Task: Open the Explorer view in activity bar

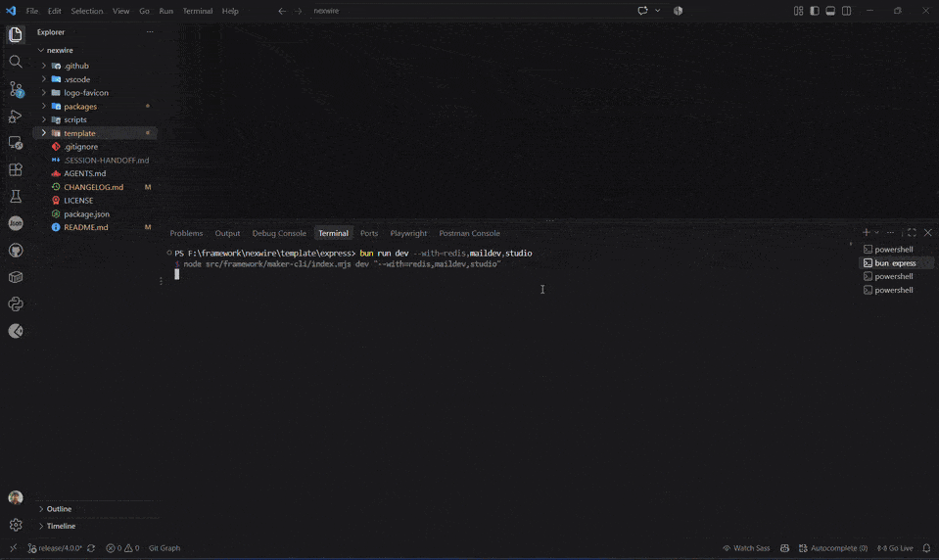Action: [16, 34]
